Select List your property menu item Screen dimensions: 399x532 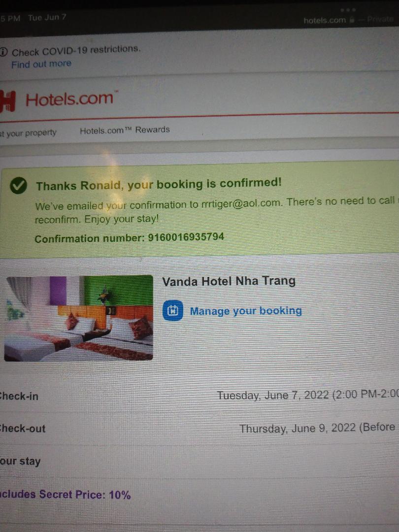(28, 133)
